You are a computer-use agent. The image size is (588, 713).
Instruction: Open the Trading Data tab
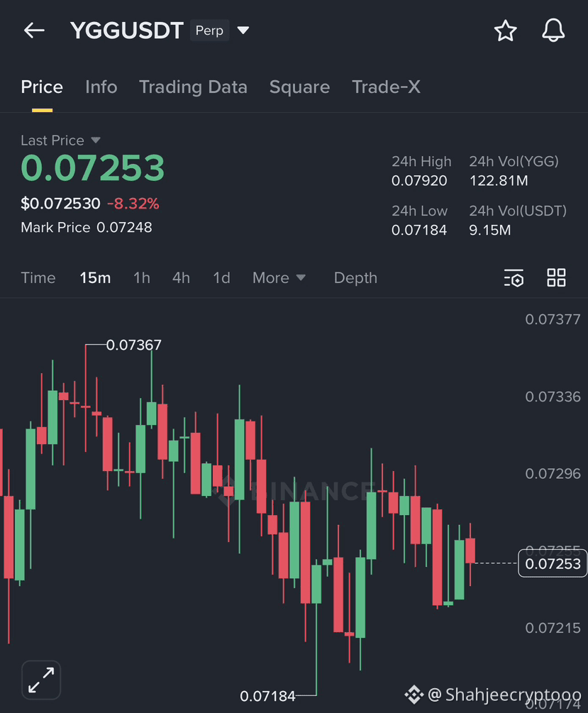tap(193, 87)
